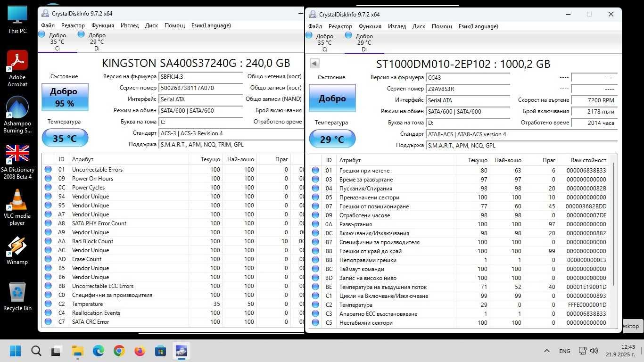Select the Power On Hours attribute row
Viewport: 644px width, 362px height.
(x=173, y=178)
